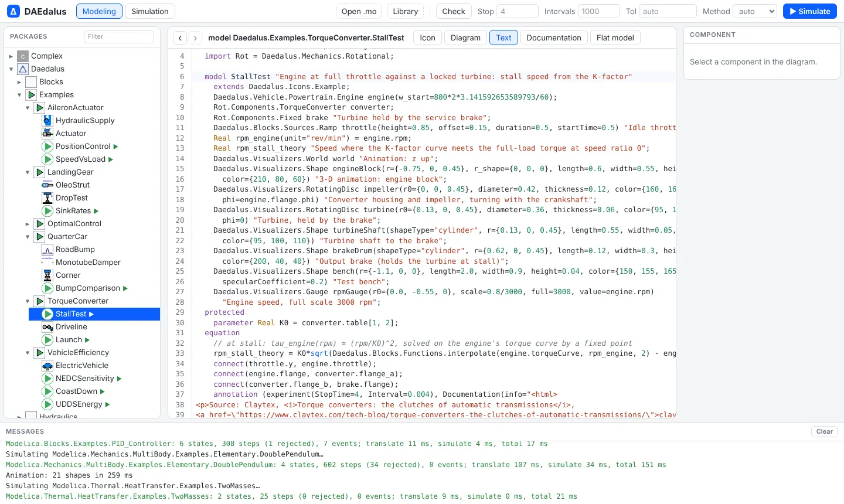Screen dimensions: 844x504
Task: Open the Documentation tab
Action: [554, 38]
